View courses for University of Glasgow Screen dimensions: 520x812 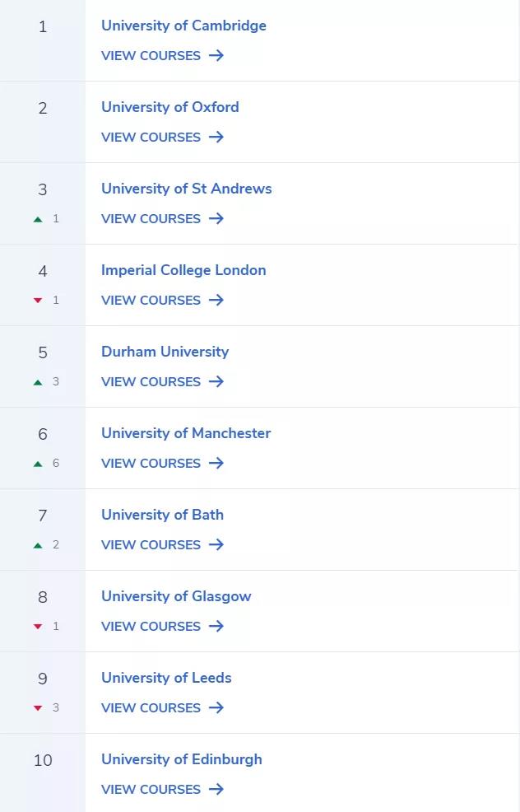[162, 626]
